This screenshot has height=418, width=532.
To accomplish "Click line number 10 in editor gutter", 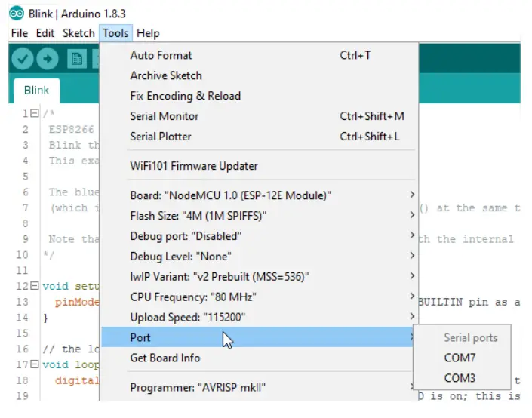I will (22, 255).
